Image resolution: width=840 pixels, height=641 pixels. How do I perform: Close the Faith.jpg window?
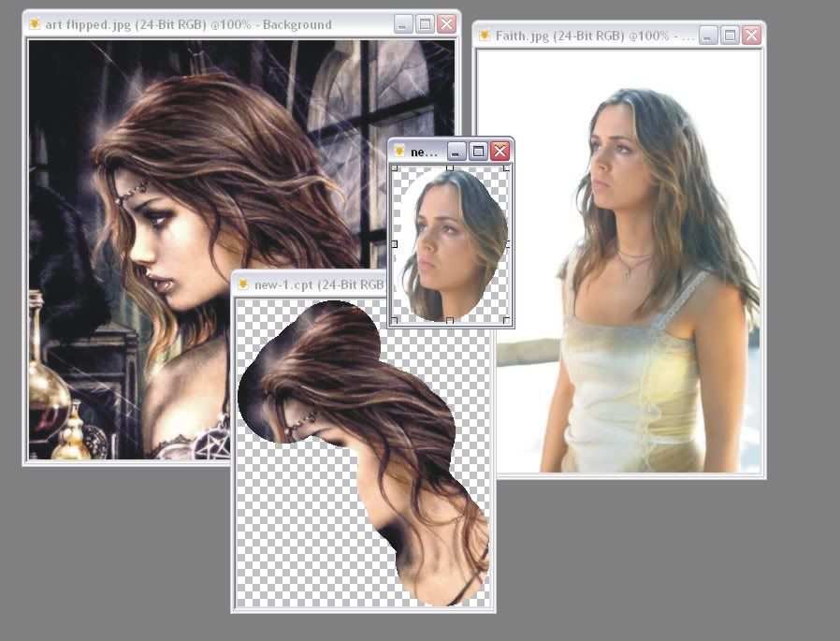752,36
